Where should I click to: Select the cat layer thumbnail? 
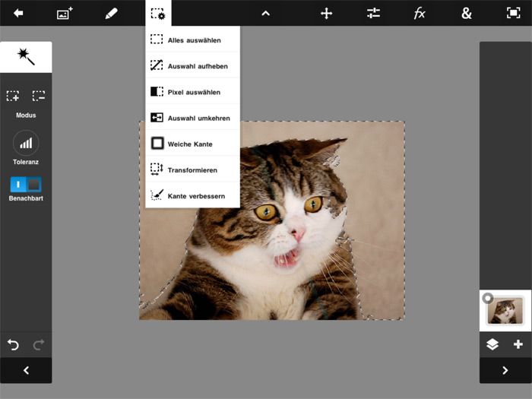pyautogui.click(x=505, y=310)
